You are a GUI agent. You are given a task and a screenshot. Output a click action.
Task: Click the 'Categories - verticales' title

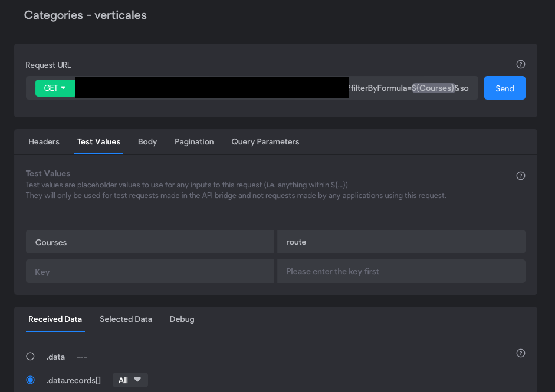[x=86, y=15]
